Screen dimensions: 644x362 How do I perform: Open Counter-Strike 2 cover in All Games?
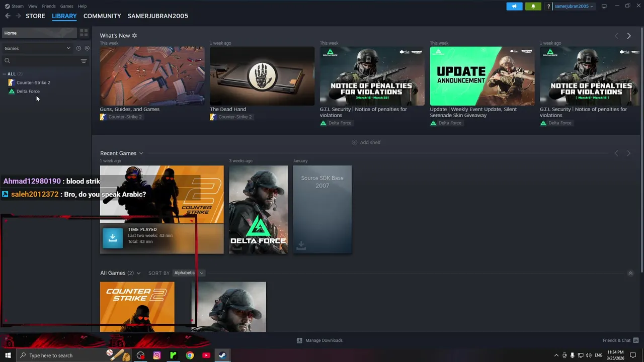point(137,307)
